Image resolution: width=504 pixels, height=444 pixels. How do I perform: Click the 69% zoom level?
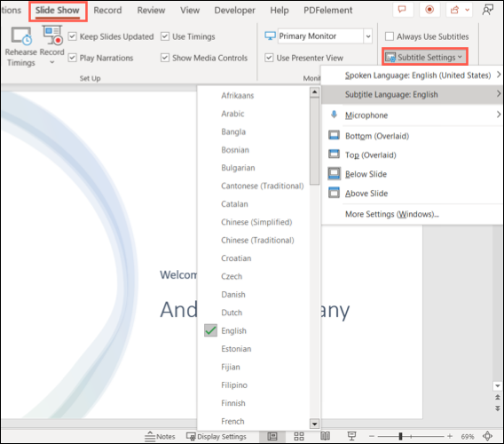467,436
